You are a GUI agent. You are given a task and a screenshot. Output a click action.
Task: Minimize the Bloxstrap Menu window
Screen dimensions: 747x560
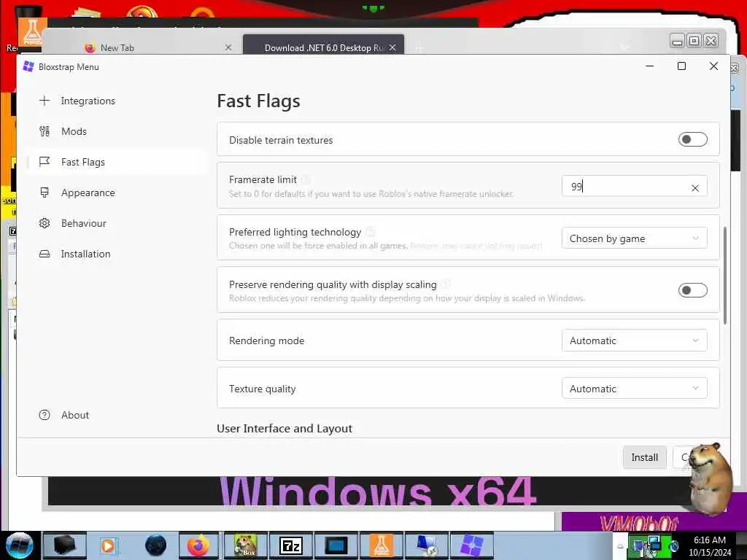[650, 66]
